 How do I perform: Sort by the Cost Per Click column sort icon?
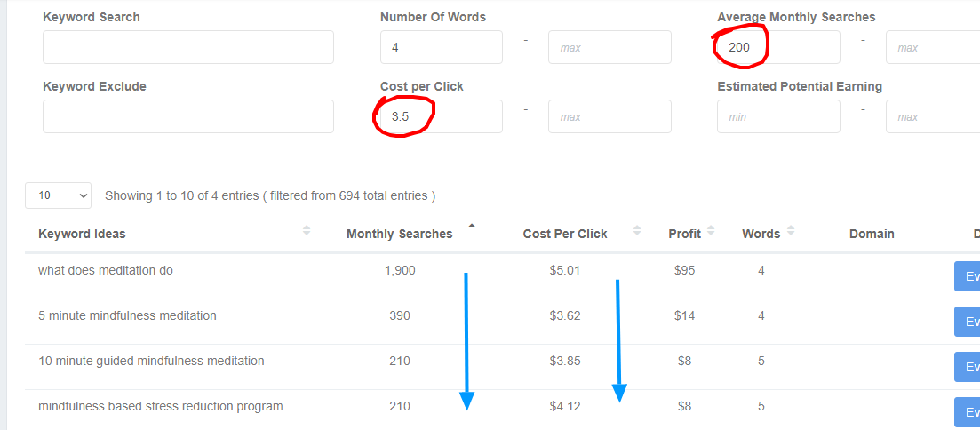click(x=637, y=231)
